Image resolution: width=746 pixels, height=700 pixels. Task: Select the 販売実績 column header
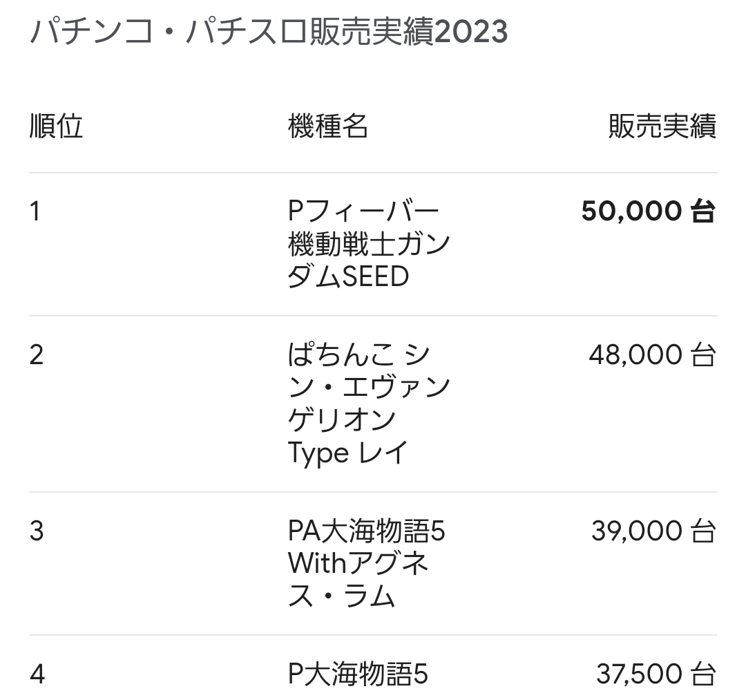pyautogui.click(x=662, y=126)
